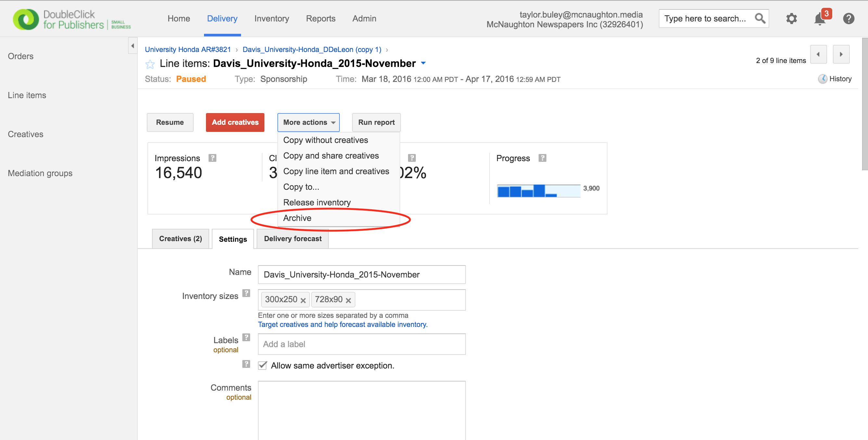Open University Honda AR#3821 breadcrumb link
Viewport: 868px width, 440px height.
pyautogui.click(x=188, y=50)
